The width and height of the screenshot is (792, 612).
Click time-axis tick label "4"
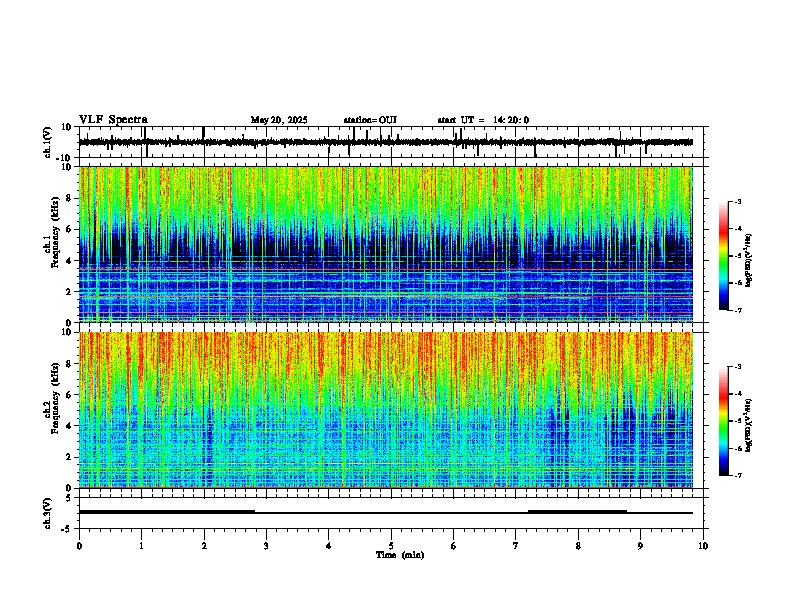[329, 546]
